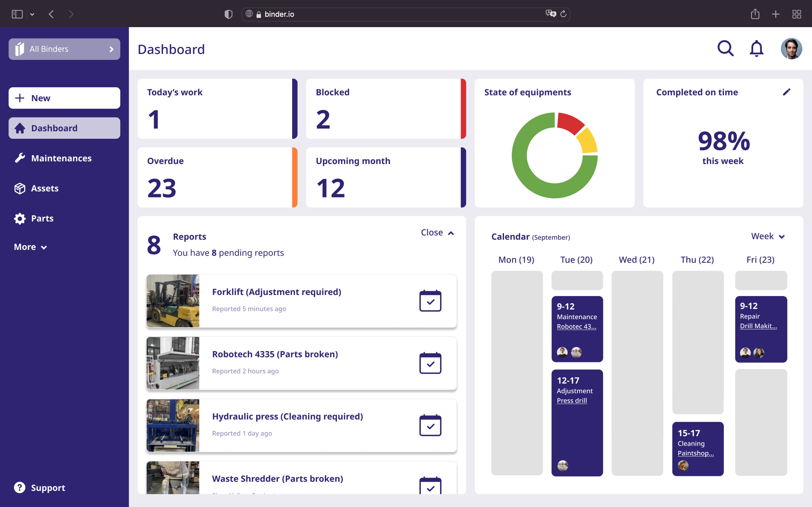
Task: Click the profile avatar in the top right
Action: pos(791,48)
